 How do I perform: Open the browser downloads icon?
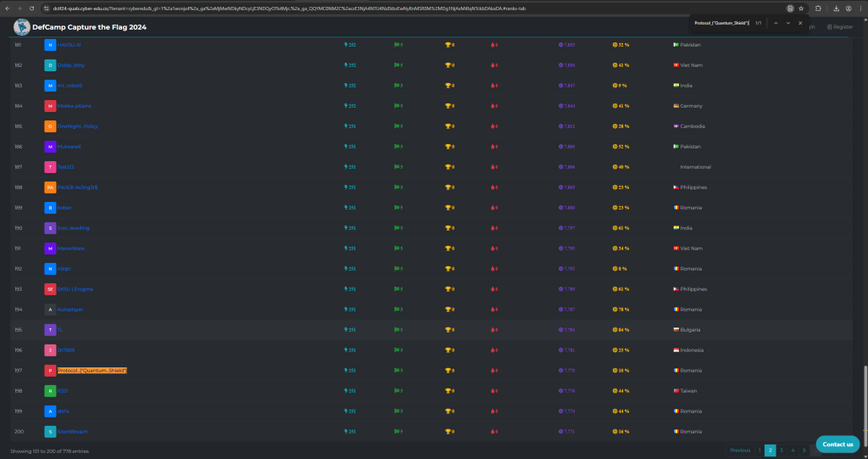[836, 8]
